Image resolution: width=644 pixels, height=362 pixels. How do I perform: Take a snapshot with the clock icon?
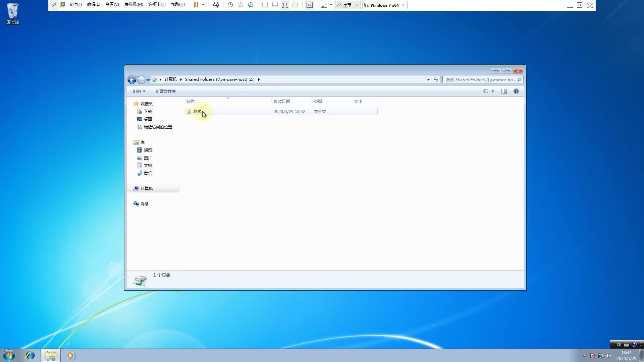(x=230, y=5)
